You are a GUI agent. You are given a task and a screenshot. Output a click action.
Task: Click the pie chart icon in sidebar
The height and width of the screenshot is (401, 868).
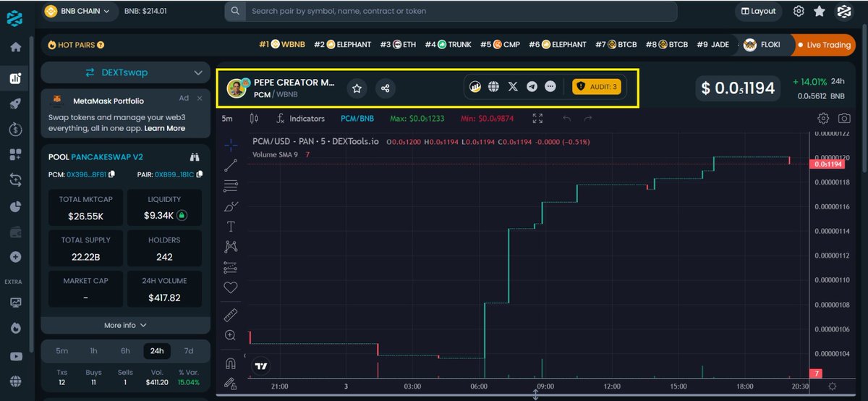[15, 206]
